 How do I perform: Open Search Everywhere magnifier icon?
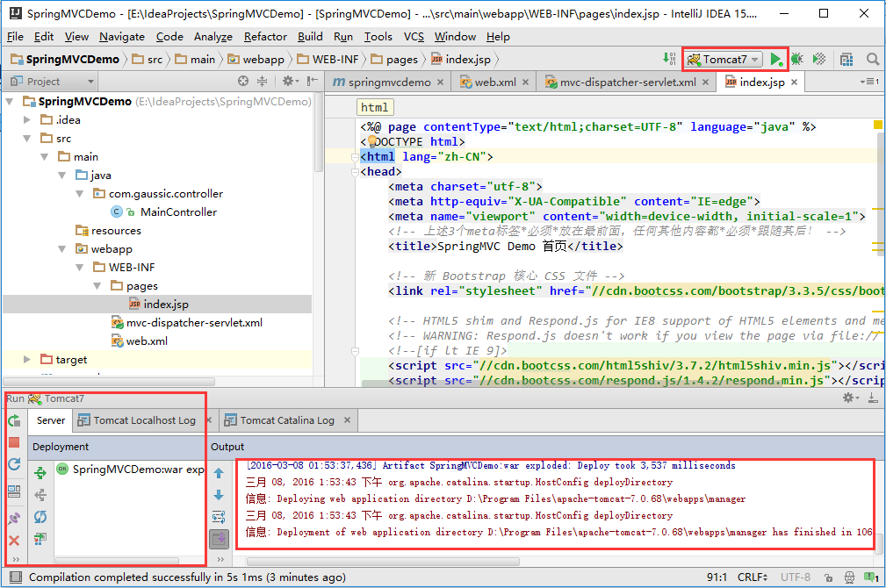click(x=873, y=59)
